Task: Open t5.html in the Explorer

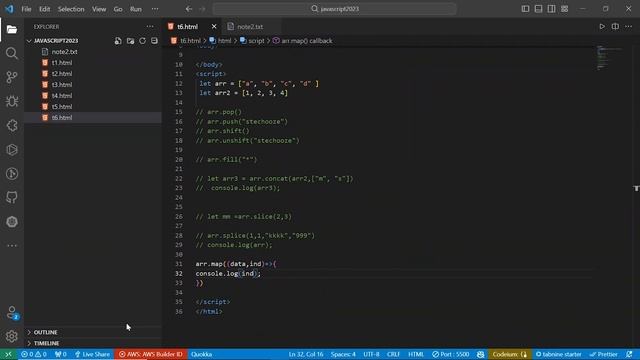Action: [93, 107]
